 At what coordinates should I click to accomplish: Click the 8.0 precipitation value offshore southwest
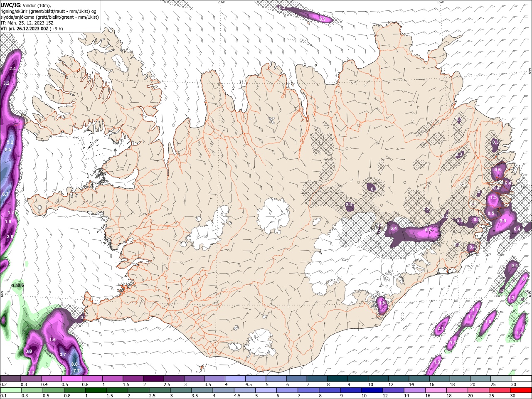74,364
